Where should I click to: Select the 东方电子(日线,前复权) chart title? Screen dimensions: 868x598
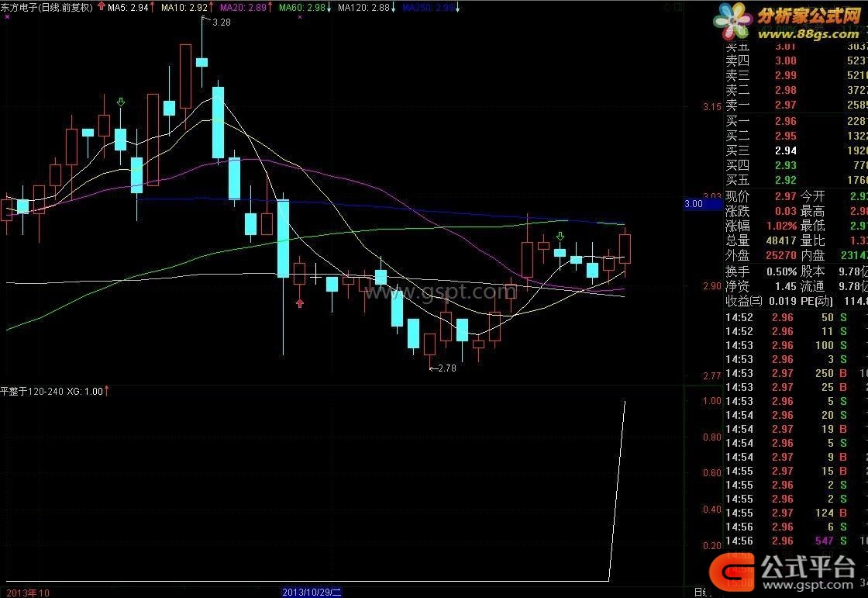click(x=46, y=7)
